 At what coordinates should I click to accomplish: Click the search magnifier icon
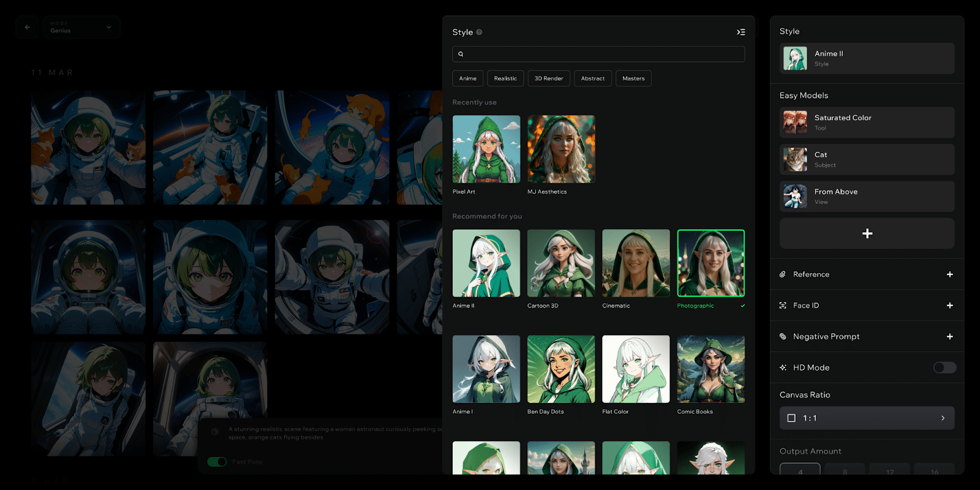(461, 54)
